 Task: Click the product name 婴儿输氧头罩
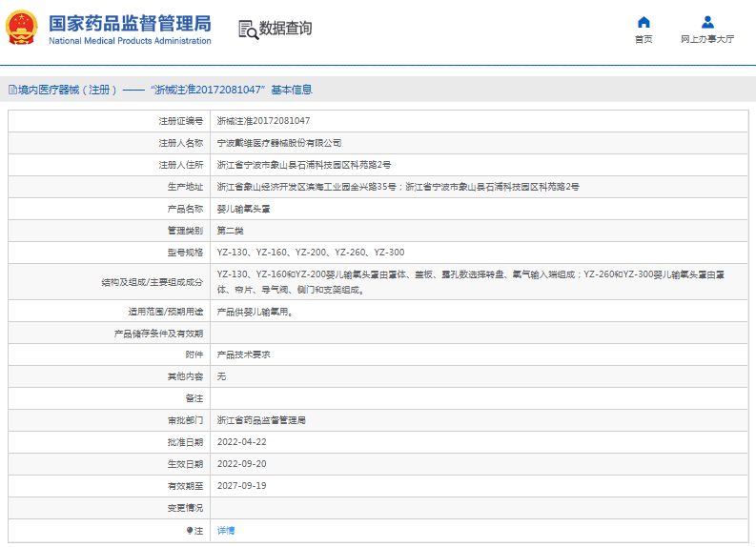(244, 209)
